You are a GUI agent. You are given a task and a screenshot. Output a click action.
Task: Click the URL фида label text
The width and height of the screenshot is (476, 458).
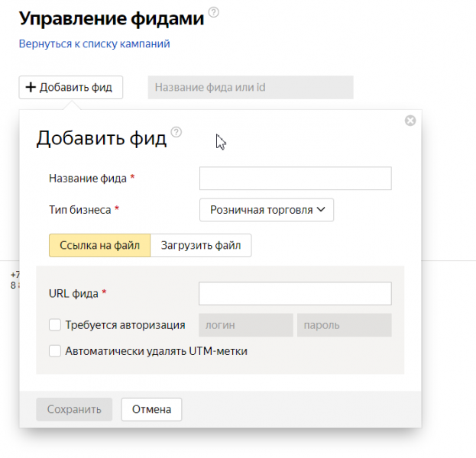(73, 294)
